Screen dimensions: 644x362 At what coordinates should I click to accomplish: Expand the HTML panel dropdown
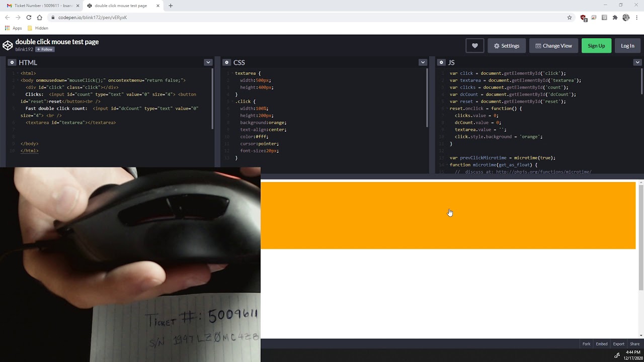click(208, 62)
